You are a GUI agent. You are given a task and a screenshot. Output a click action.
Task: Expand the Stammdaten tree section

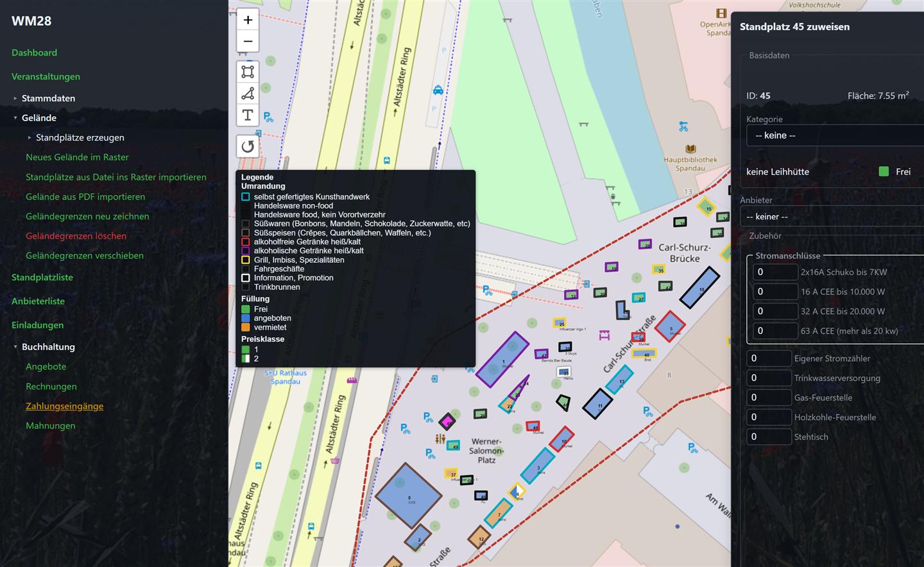tap(15, 98)
